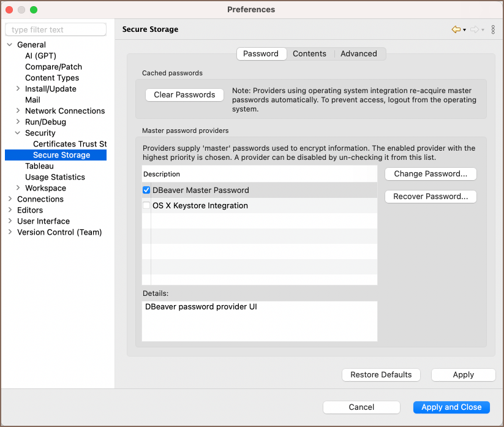Click Recover Password... button
Screen dimensions: 504x427
(x=431, y=197)
